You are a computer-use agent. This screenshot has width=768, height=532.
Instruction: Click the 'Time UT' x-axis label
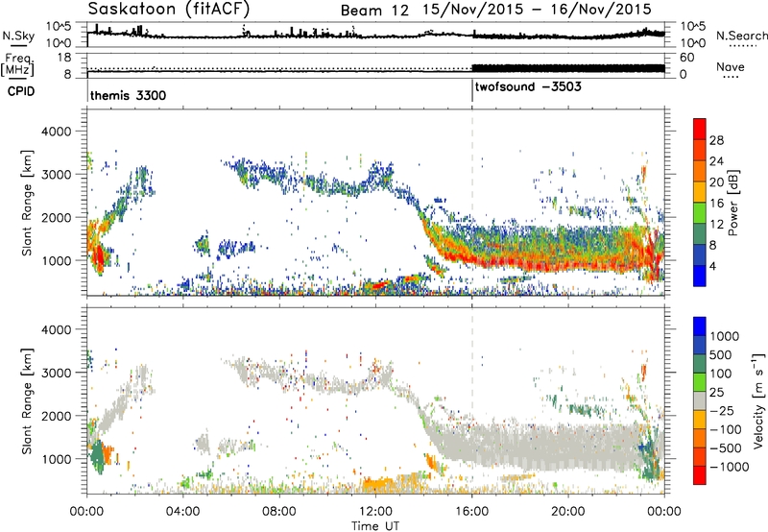[x=375, y=526]
